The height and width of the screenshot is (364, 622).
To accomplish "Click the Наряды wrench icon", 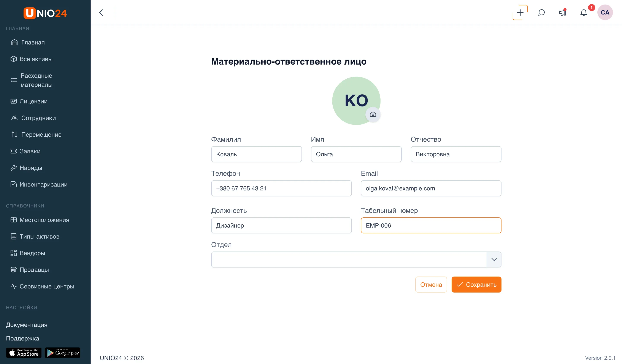I will [14, 168].
